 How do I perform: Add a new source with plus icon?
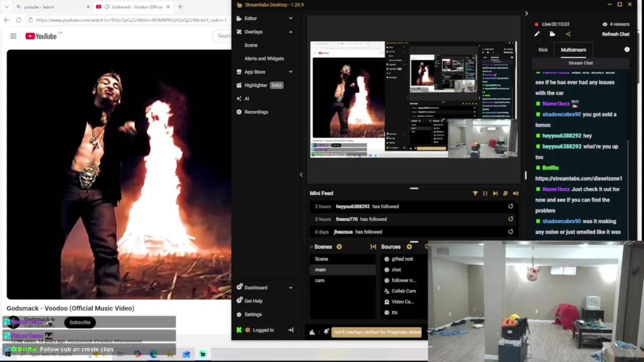pos(409,247)
